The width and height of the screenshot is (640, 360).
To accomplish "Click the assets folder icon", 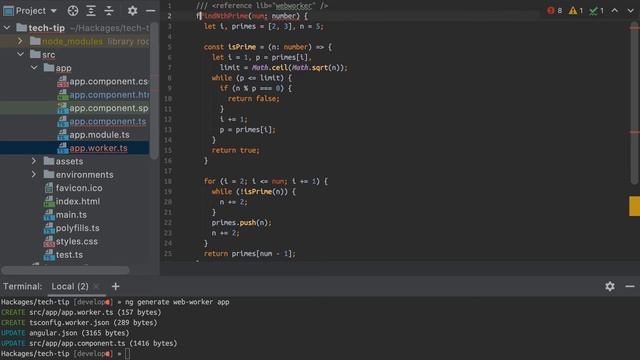I will [x=49, y=161].
